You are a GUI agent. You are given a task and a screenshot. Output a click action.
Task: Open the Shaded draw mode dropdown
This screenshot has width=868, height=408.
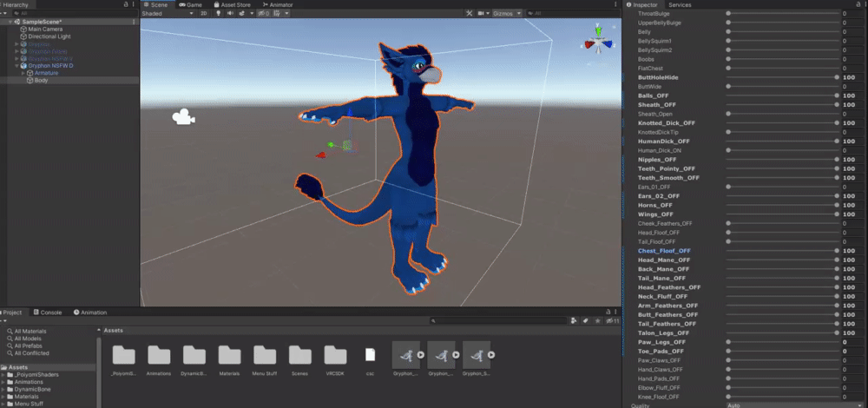tap(168, 13)
